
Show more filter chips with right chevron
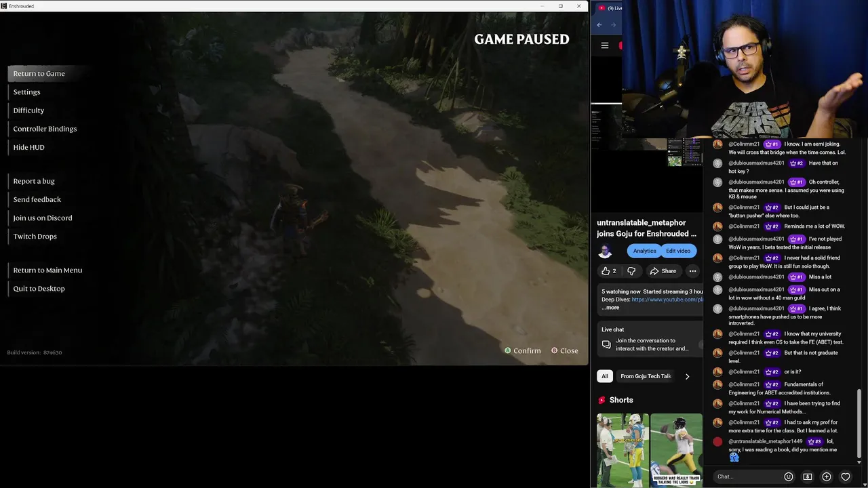(687, 376)
